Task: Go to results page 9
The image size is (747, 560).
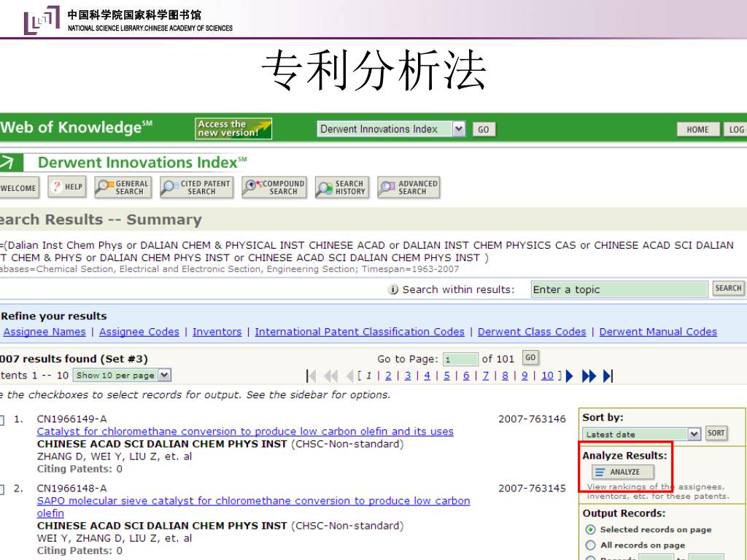Action: (x=525, y=376)
